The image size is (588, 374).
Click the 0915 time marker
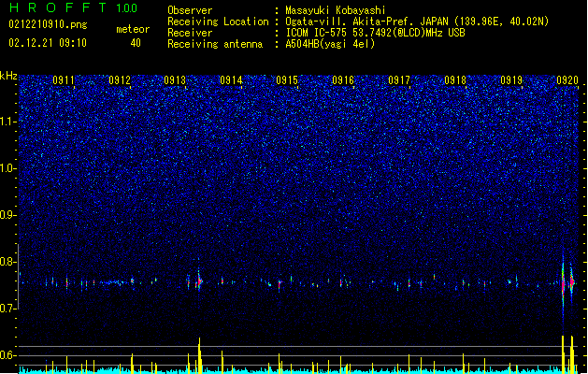[287, 80]
